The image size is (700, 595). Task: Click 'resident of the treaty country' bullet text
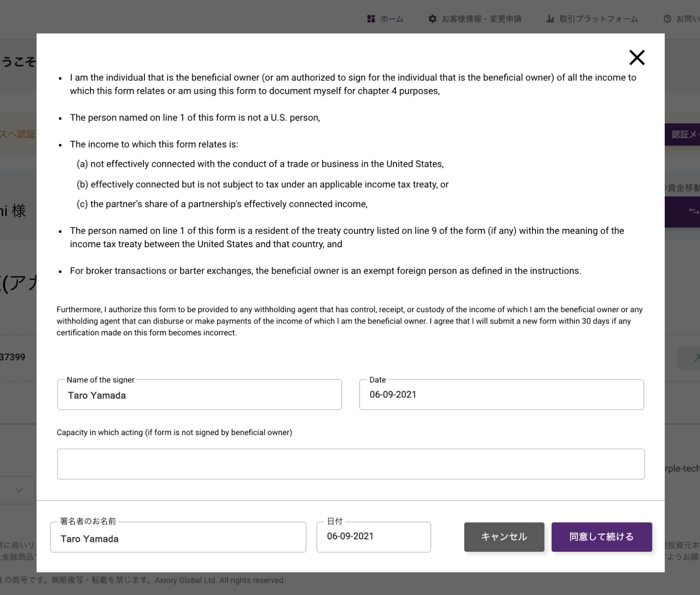[x=347, y=237]
